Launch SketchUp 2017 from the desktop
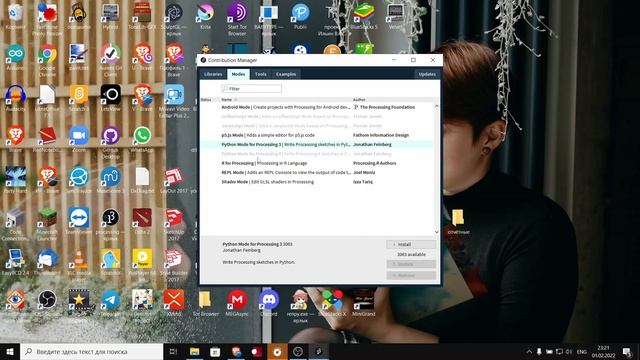The width and height of the screenshot is (640, 360). (174, 223)
